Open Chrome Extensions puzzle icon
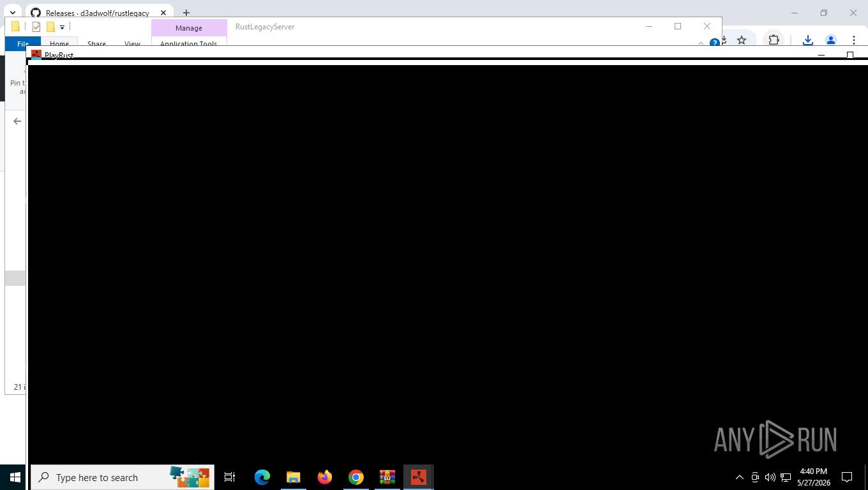Image resolution: width=868 pixels, height=490 pixels. click(774, 40)
